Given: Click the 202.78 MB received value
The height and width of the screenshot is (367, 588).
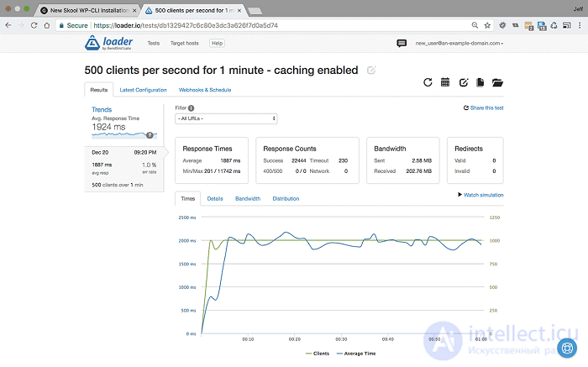Looking at the screenshot, I should (418, 171).
